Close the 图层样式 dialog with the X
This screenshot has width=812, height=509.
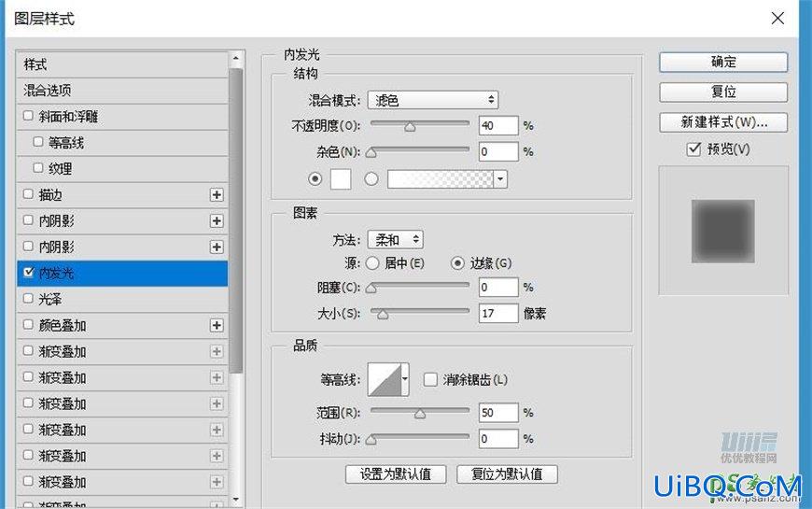click(x=777, y=19)
